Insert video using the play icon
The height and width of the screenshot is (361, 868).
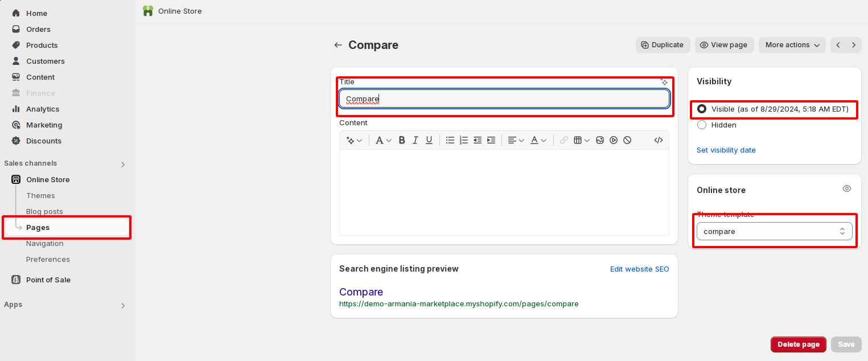tap(614, 140)
